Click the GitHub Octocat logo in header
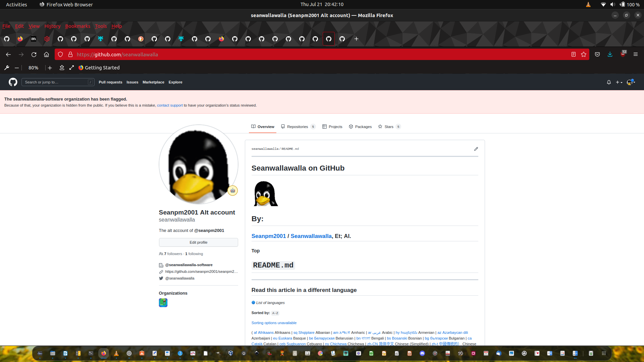The width and height of the screenshot is (644, 362). (13, 82)
